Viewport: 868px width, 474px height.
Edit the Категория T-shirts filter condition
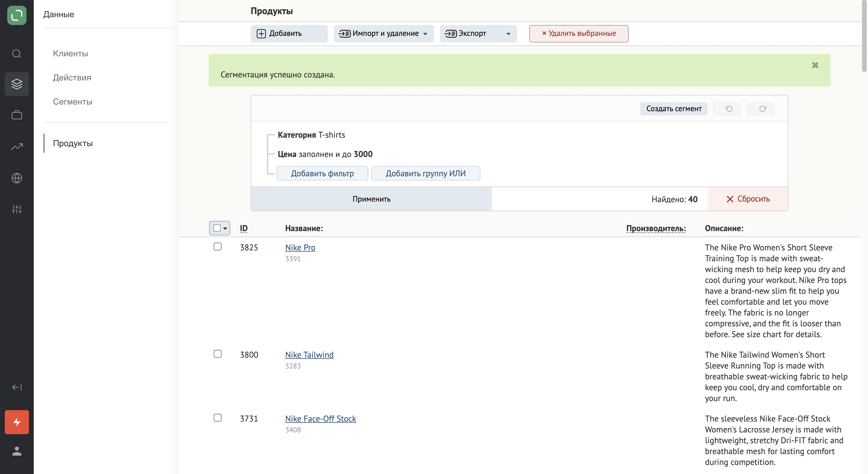pyautogui.click(x=311, y=135)
